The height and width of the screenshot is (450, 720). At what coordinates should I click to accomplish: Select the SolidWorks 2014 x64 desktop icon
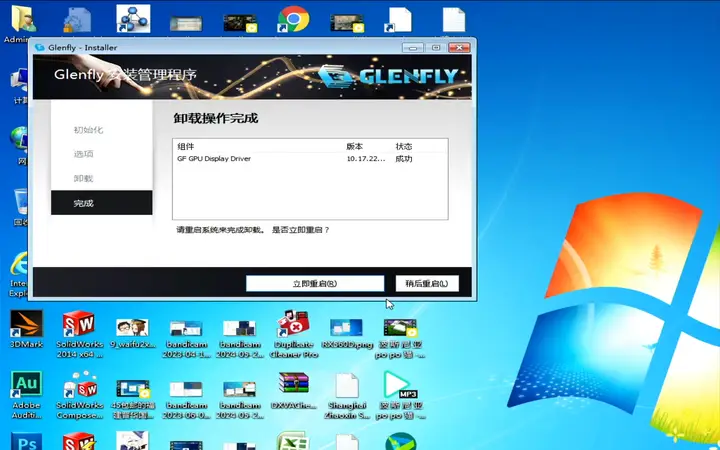click(79, 334)
